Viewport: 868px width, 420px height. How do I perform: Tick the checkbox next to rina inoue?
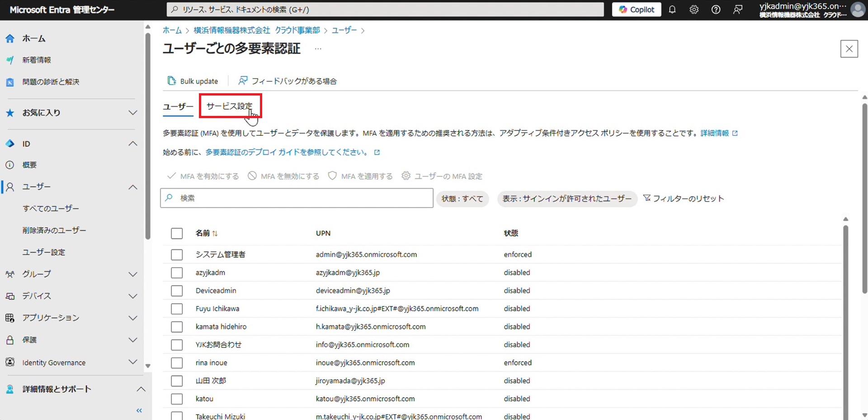coord(177,363)
